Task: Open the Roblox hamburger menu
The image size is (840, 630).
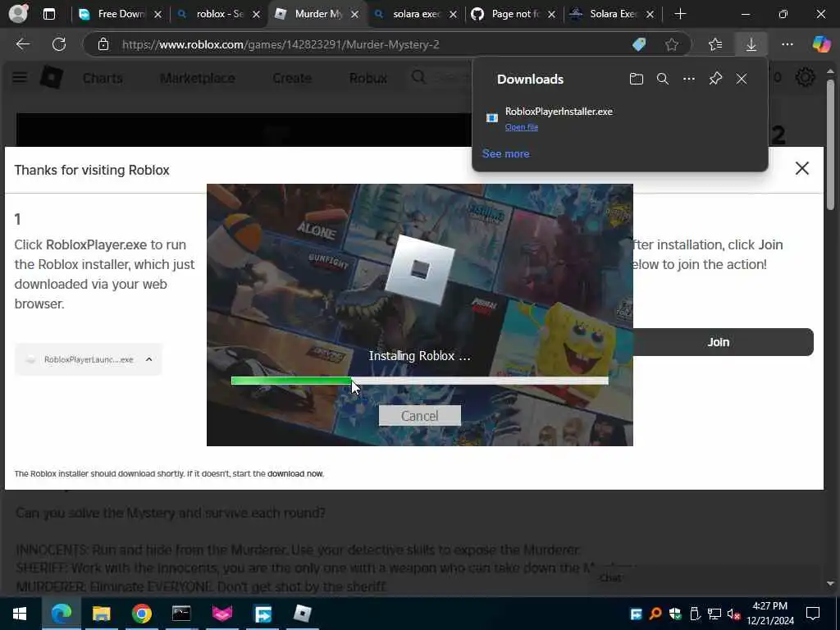Action: tap(20, 78)
